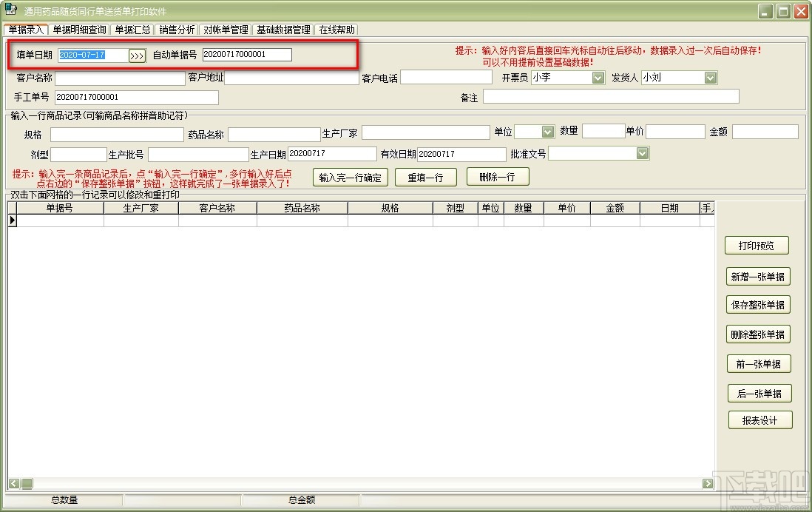The width and height of the screenshot is (812, 512).
Task: Open the 销售分析 tab
Action: click(x=177, y=30)
